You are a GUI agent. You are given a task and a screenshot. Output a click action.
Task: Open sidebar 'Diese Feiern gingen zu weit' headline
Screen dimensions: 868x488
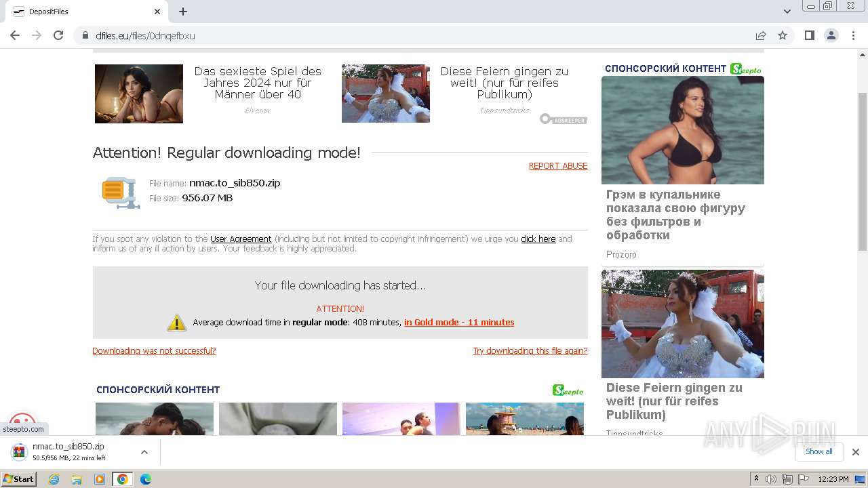[674, 401]
